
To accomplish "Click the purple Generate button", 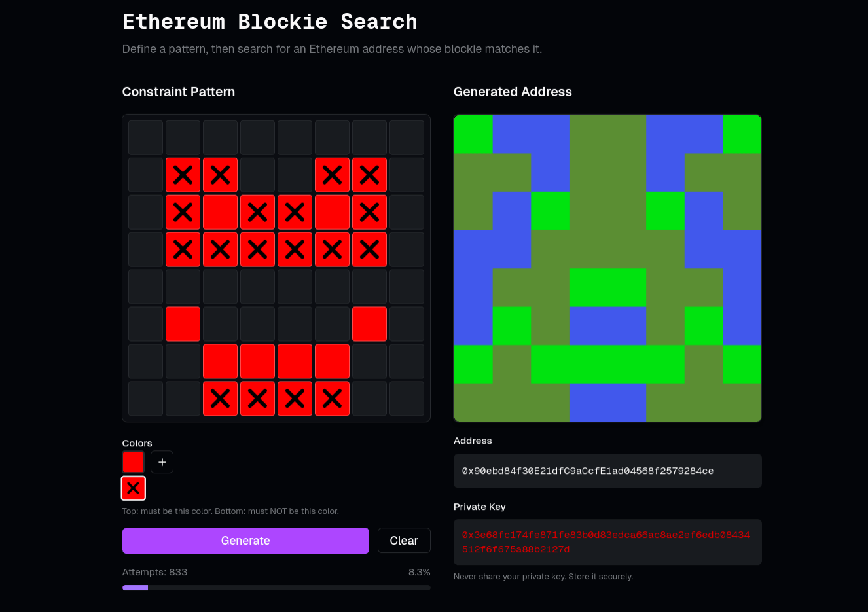I will pyautogui.click(x=245, y=541).
